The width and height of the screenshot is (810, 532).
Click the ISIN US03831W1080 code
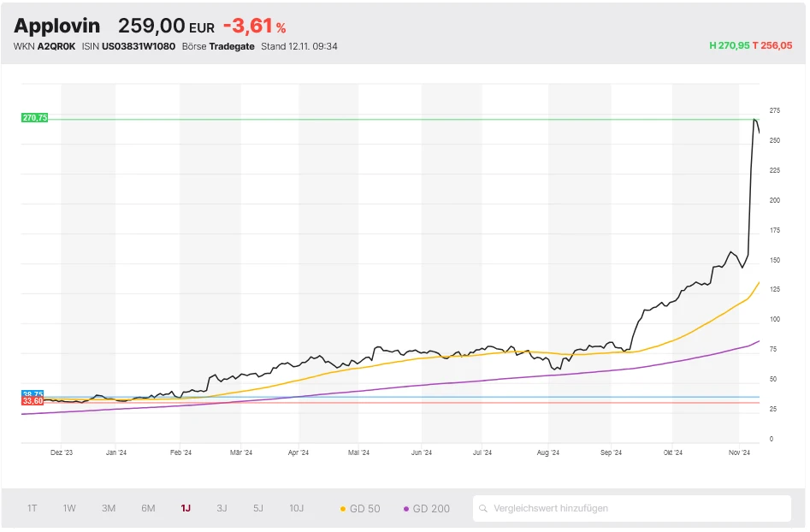(139, 46)
